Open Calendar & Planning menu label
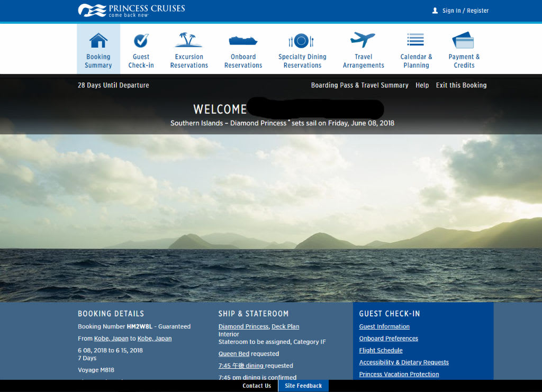The width and height of the screenshot is (542, 392). pyautogui.click(x=416, y=61)
